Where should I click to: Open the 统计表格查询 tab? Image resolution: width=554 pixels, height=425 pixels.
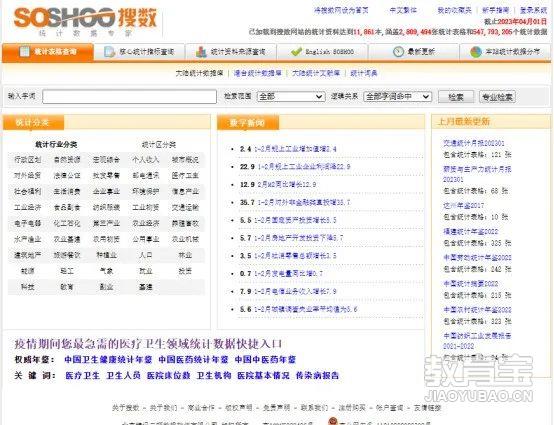pos(48,52)
